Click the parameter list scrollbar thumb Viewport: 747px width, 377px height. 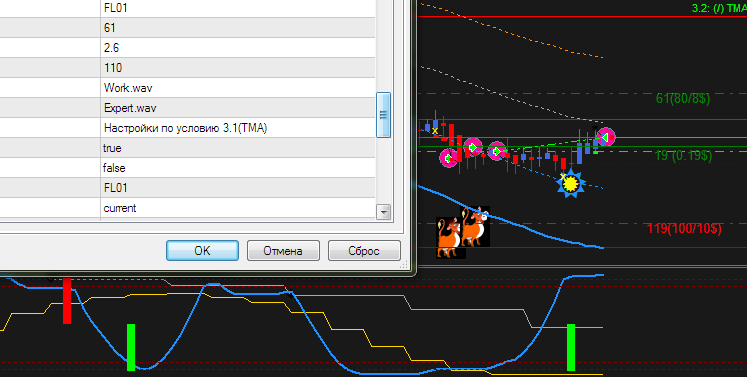pyautogui.click(x=383, y=115)
